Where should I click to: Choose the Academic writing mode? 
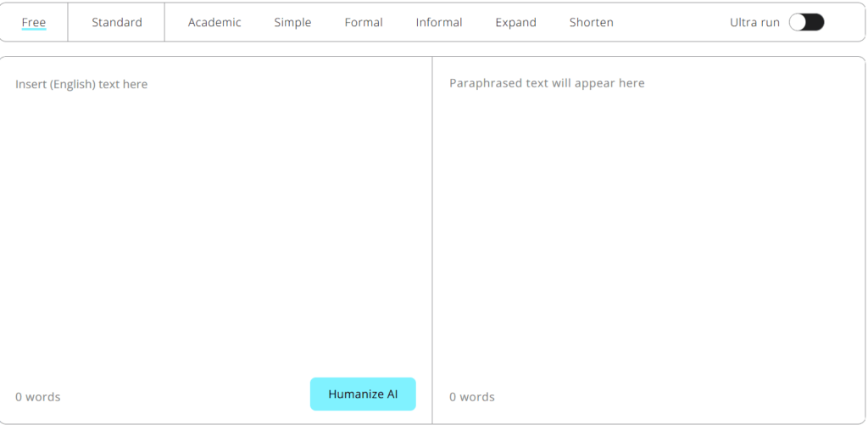point(214,22)
